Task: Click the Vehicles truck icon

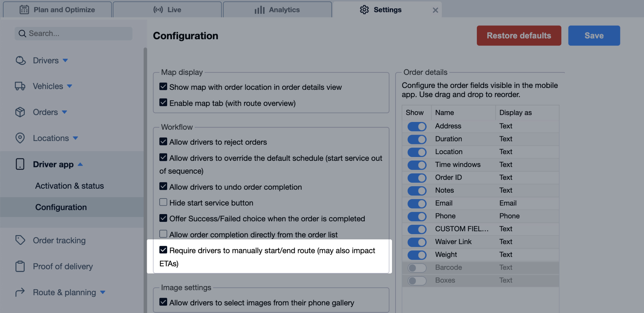Action: point(20,86)
